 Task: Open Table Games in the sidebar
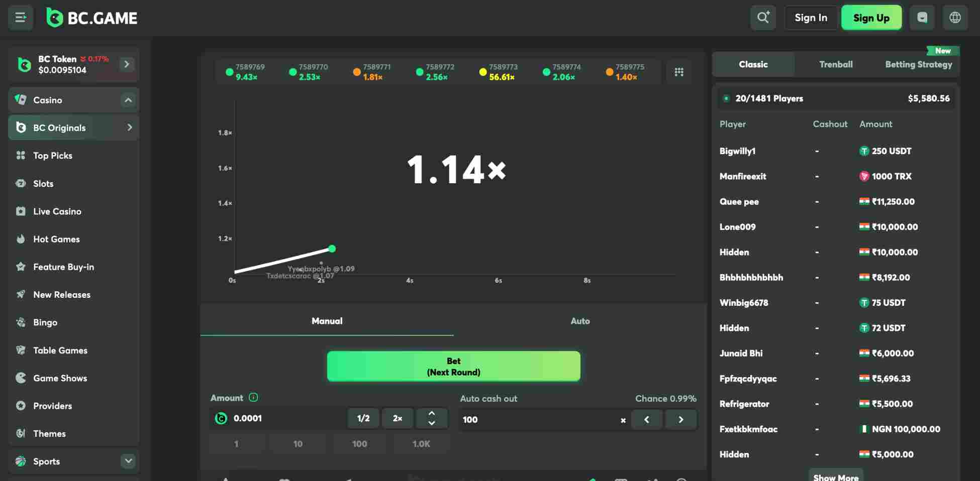tap(73, 350)
